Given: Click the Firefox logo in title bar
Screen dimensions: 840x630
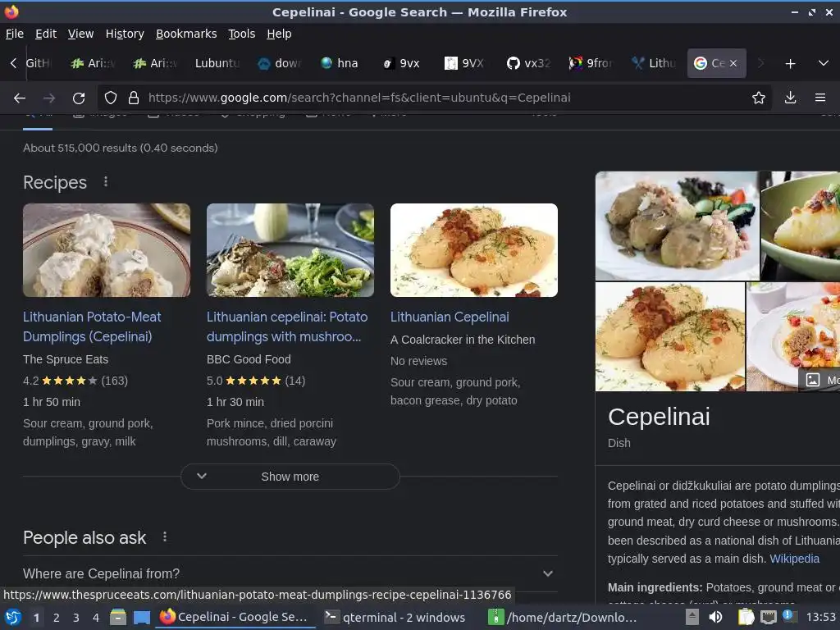Looking at the screenshot, I should coord(11,11).
